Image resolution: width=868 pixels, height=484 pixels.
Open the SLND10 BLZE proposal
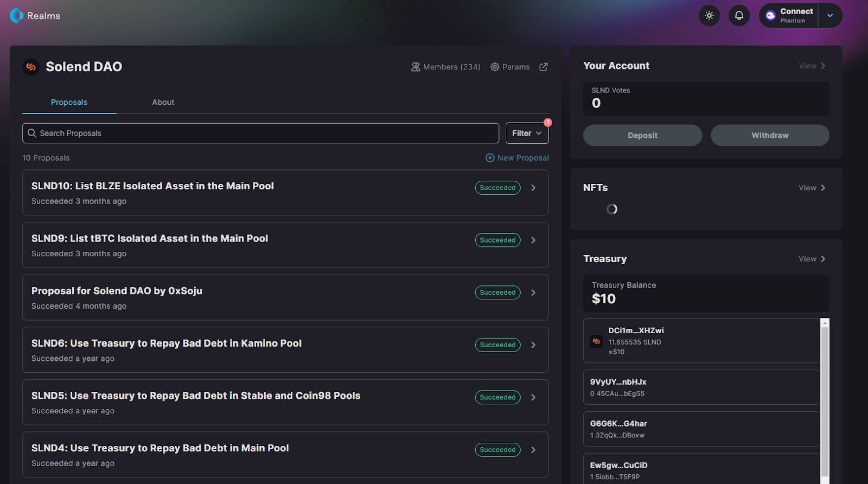285,193
